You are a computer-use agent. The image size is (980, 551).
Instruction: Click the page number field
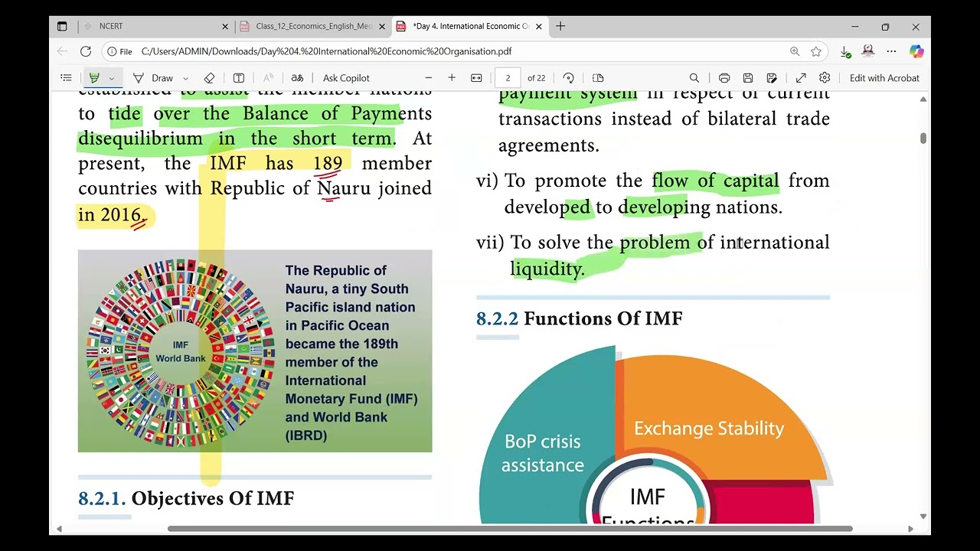click(x=508, y=78)
